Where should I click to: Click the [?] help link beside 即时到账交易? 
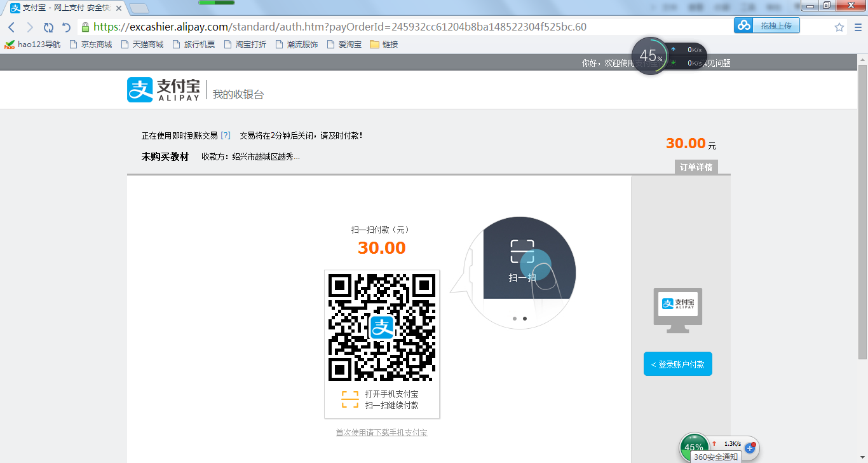click(x=226, y=135)
